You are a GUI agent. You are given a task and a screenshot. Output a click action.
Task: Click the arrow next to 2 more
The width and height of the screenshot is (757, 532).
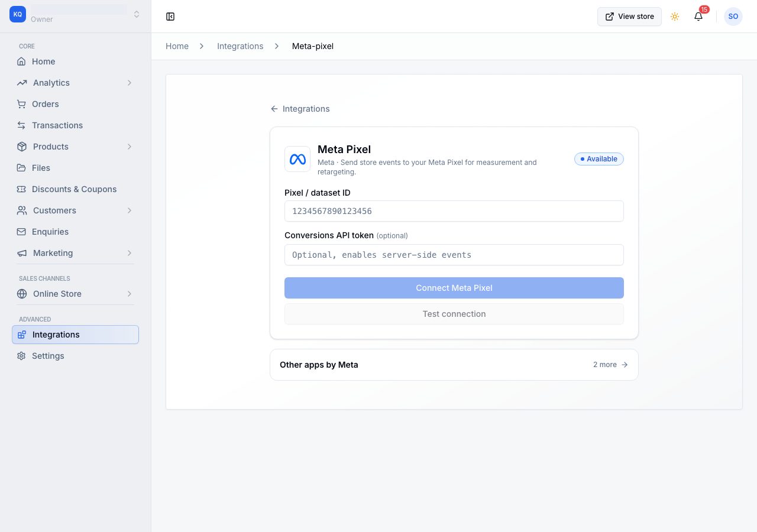pyautogui.click(x=625, y=365)
